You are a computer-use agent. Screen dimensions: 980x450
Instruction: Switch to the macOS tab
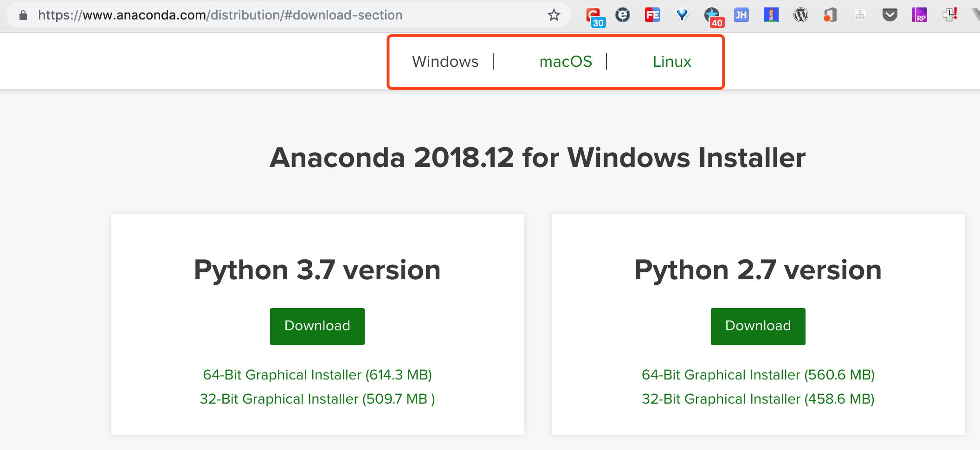pyautogui.click(x=566, y=61)
